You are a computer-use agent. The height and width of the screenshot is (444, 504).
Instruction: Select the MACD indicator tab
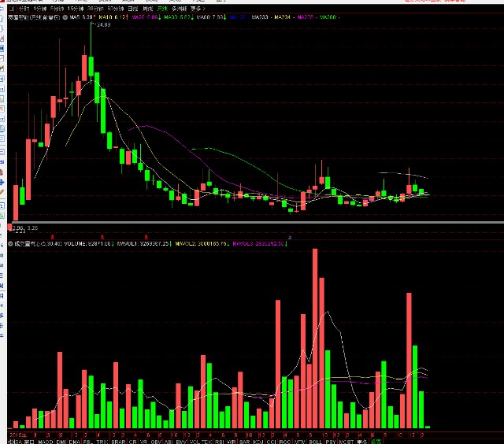pyautogui.click(x=46, y=442)
